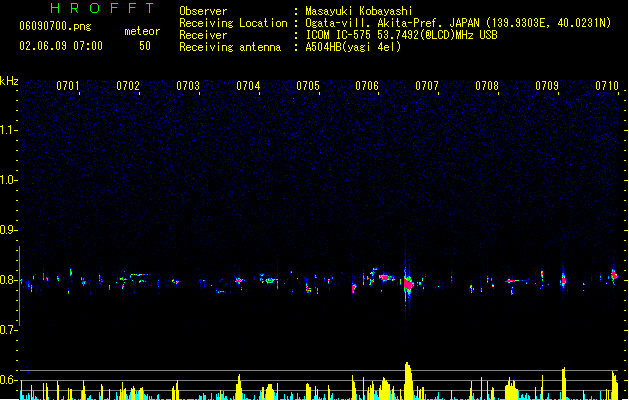
Task: Click the 0702 time marker
Action: tap(128, 86)
